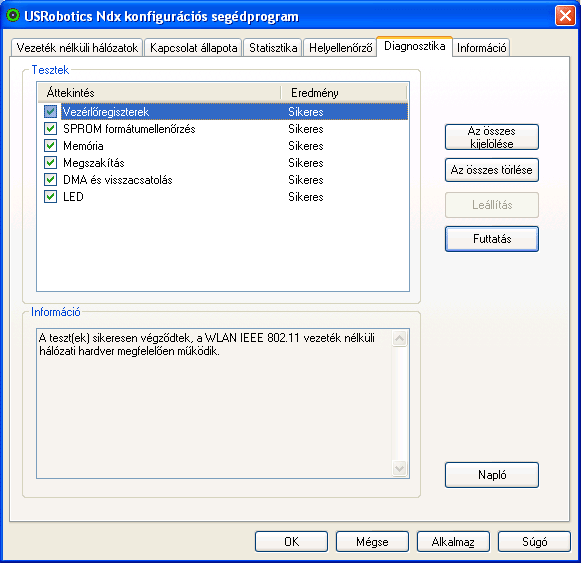Disable the Memória test checkbox
581x563 pixels.
50,146
